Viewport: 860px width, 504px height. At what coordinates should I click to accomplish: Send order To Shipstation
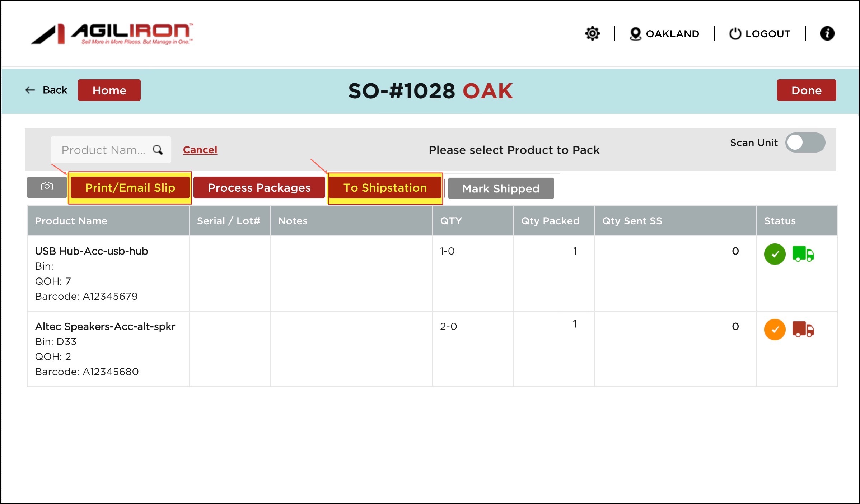(x=385, y=188)
